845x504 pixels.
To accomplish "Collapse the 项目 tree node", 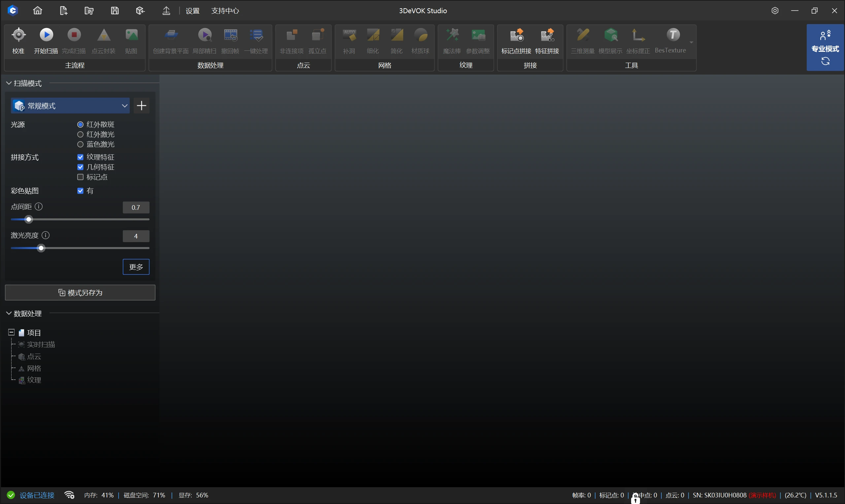I will tap(11, 332).
